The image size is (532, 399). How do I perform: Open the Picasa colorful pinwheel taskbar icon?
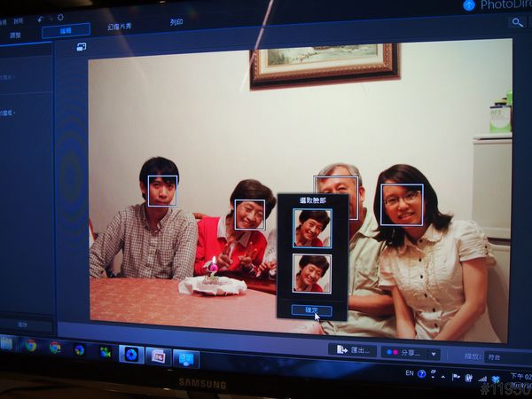coord(80,350)
